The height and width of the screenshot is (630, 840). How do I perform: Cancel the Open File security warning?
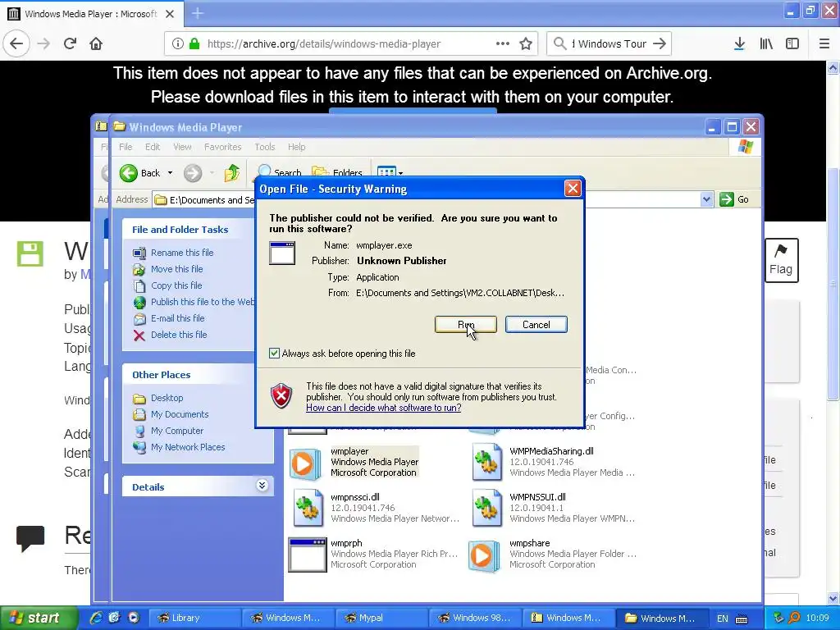coord(536,324)
